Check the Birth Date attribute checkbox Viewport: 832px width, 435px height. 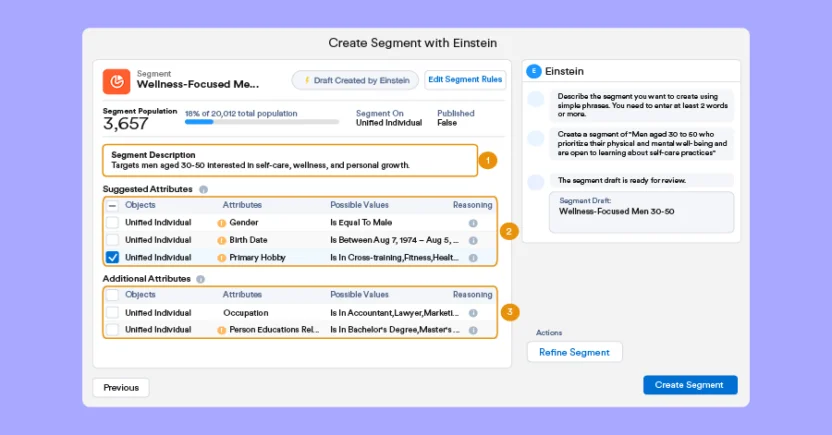coord(112,240)
